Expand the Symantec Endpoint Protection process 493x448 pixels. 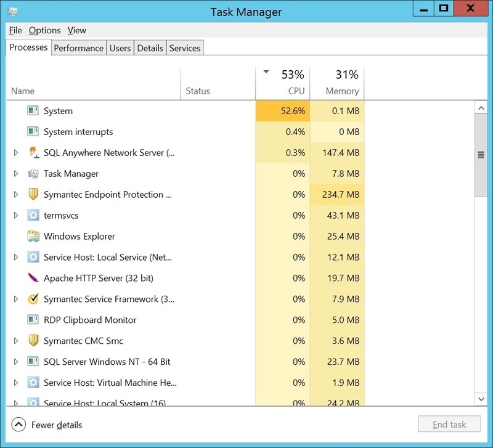[x=15, y=194]
